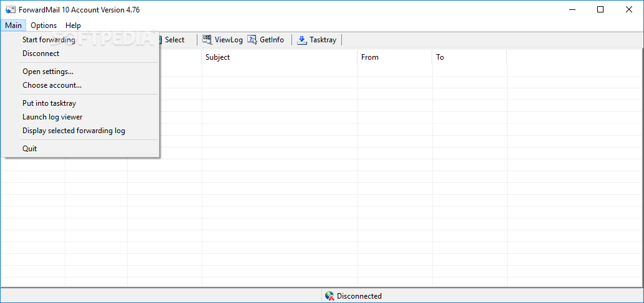
Task: Open the Help menu
Action: click(73, 26)
